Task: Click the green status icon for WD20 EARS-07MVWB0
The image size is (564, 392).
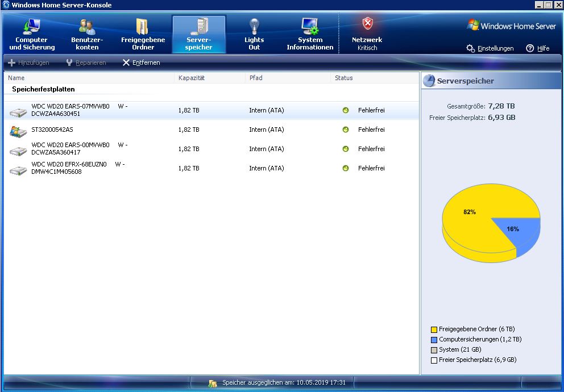Action: click(346, 110)
